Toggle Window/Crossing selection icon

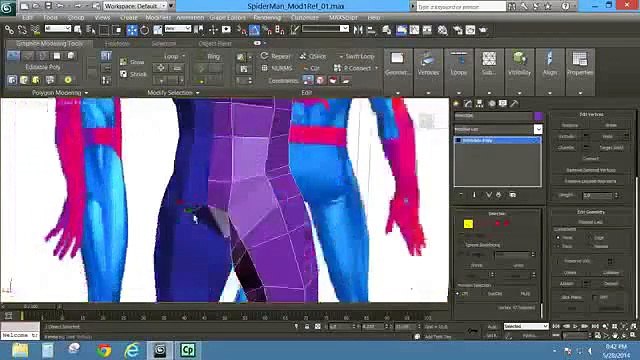pos(117,30)
